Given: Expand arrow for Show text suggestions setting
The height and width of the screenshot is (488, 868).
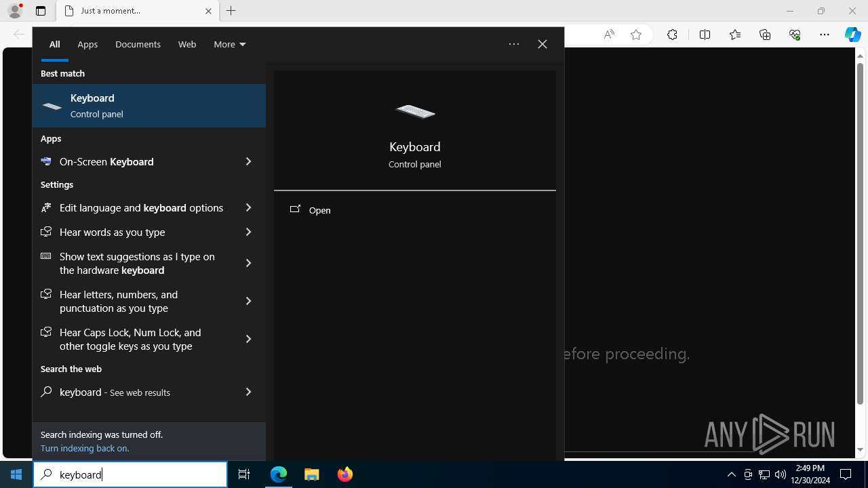Looking at the screenshot, I should [x=248, y=263].
